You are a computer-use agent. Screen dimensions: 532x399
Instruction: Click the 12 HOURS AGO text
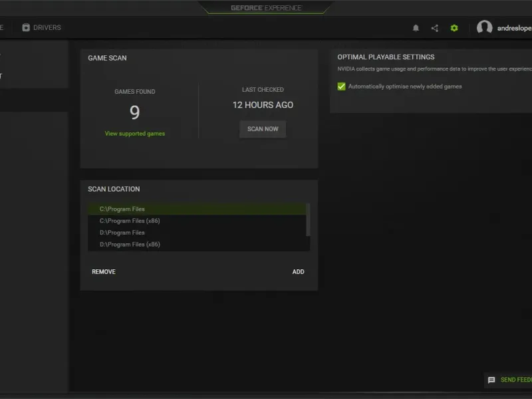coord(263,105)
